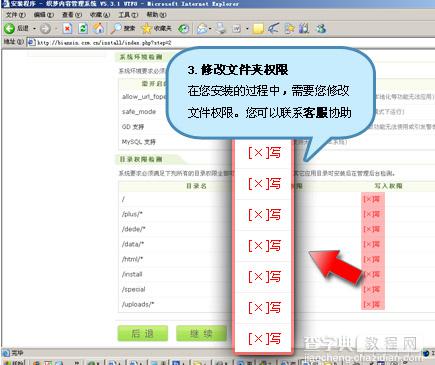This screenshot has height=365, width=435.
Task: Click the allow_url_fopen row label
Action: pos(144,97)
